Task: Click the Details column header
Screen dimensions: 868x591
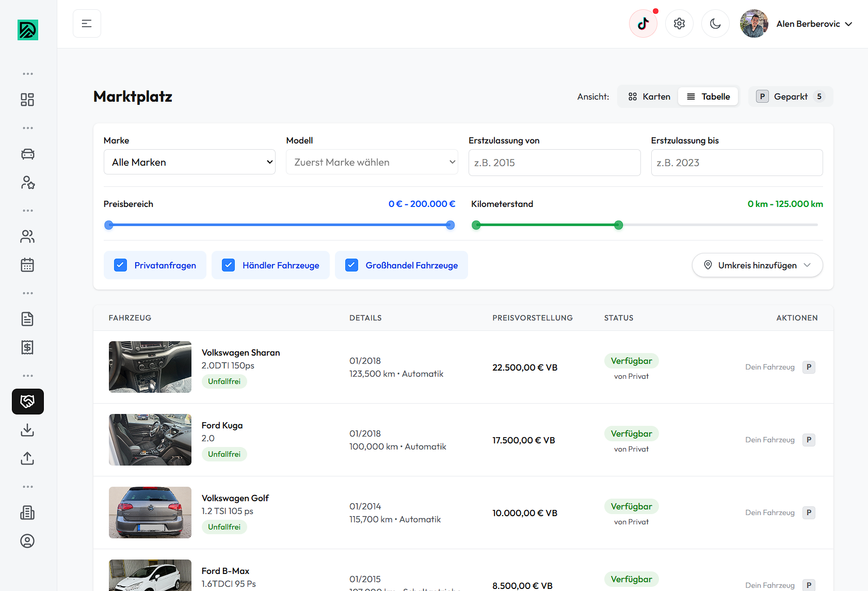Action: click(x=365, y=318)
